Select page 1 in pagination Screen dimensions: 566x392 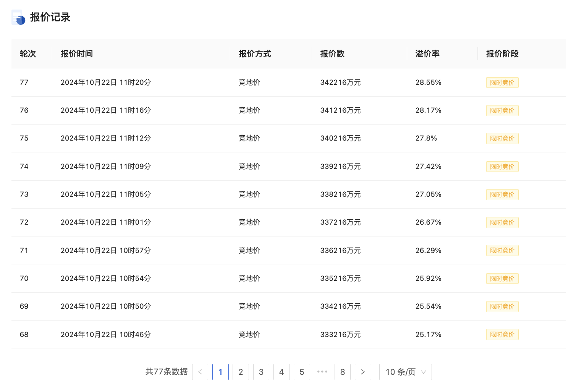click(220, 372)
